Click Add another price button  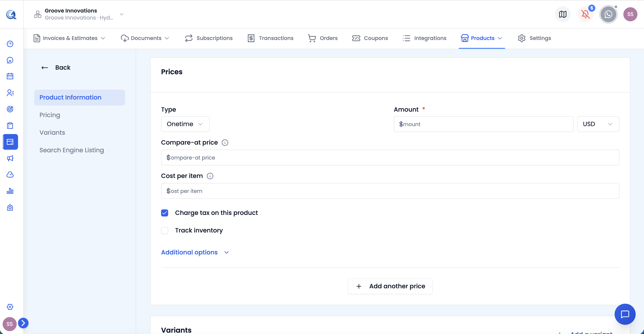pos(390,286)
